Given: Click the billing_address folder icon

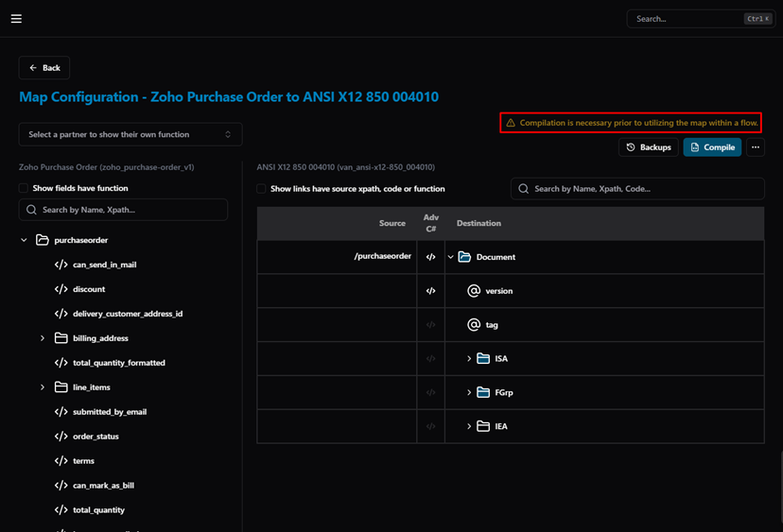Looking at the screenshot, I should click(x=61, y=338).
